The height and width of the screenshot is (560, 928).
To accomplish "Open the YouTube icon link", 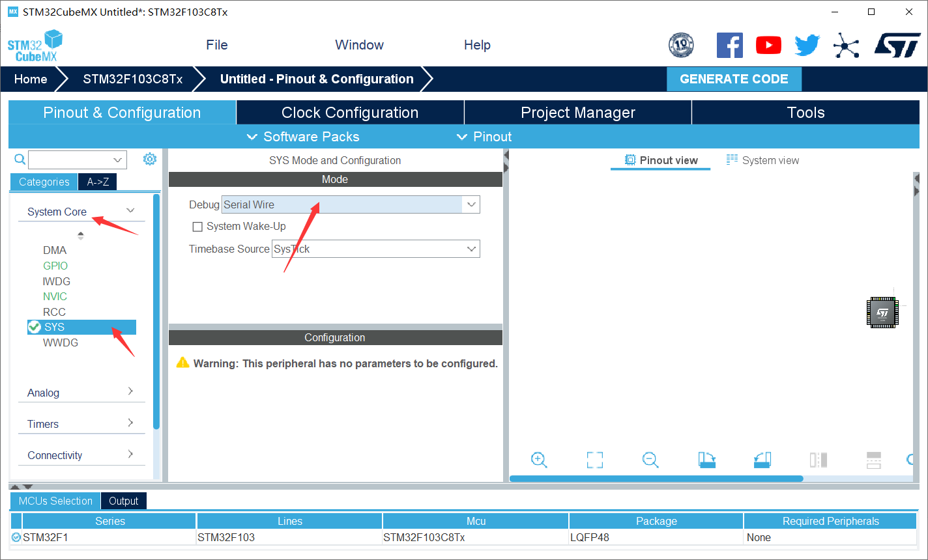I will click(768, 45).
